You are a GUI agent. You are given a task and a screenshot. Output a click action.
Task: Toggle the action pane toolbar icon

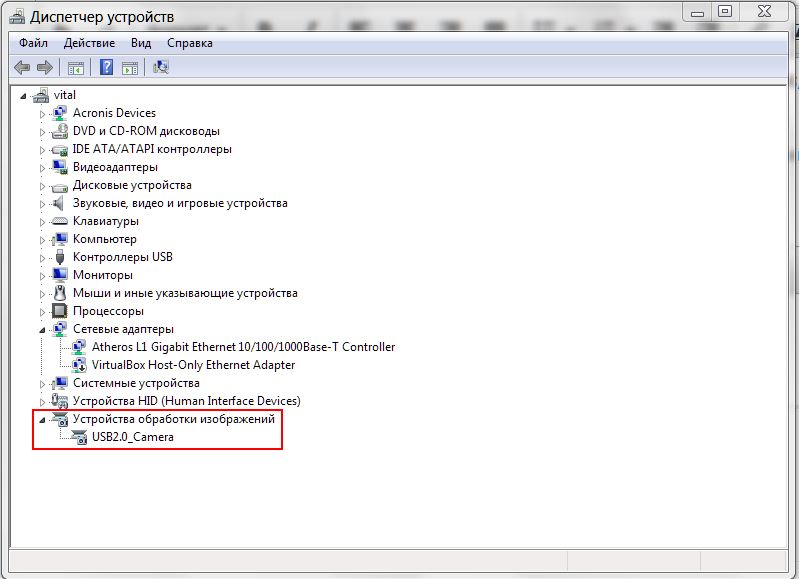[x=130, y=67]
